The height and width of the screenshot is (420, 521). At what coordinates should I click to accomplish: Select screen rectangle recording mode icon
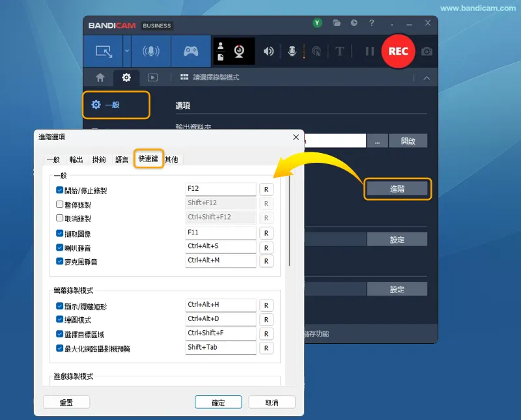[104, 51]
